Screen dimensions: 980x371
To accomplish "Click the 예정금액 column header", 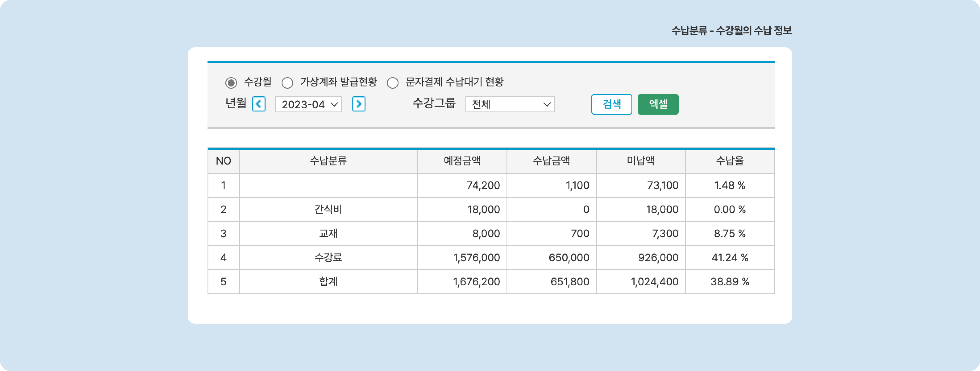I will coord(462,161).
